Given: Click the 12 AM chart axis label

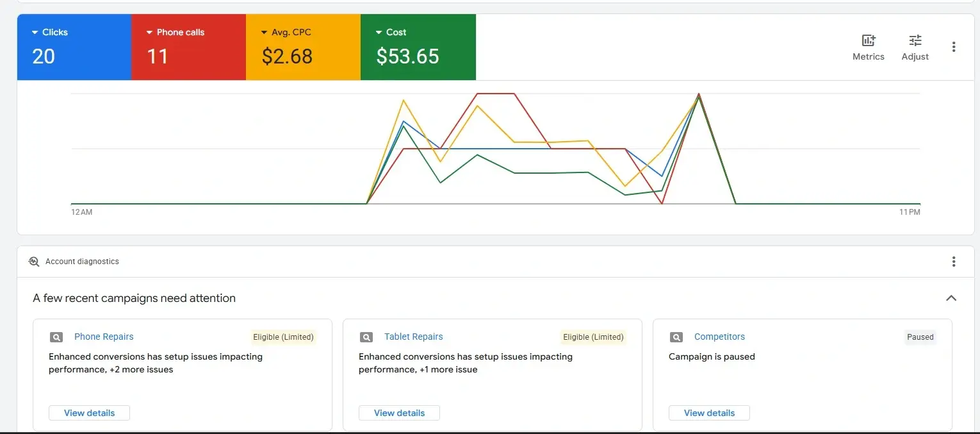Looking at the screenshot, I should [x=81, y=212].
